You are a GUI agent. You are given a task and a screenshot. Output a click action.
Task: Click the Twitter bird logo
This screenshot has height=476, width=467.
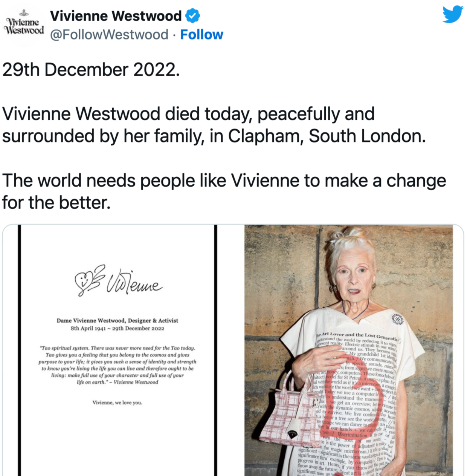click(453, 14)
